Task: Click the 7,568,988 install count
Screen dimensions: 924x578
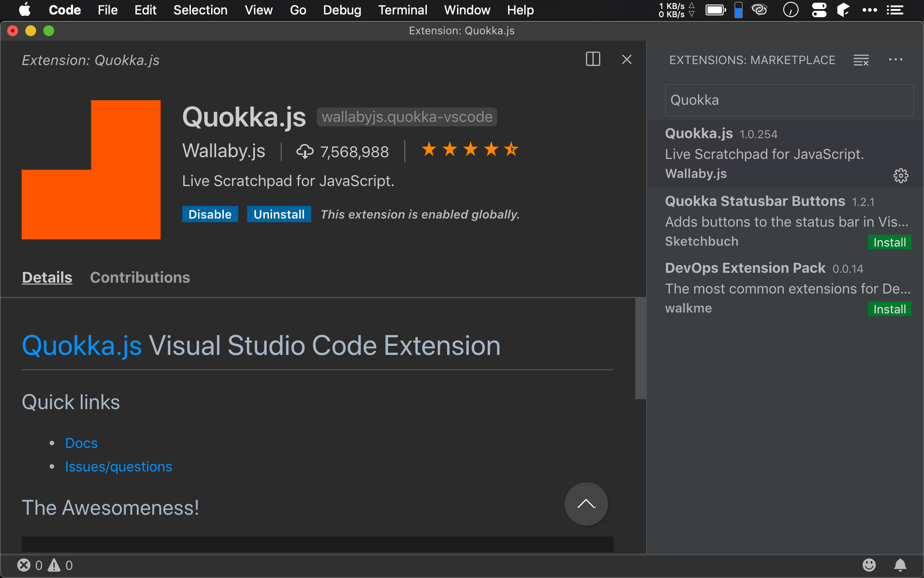Action: click(x=354, y=152)
